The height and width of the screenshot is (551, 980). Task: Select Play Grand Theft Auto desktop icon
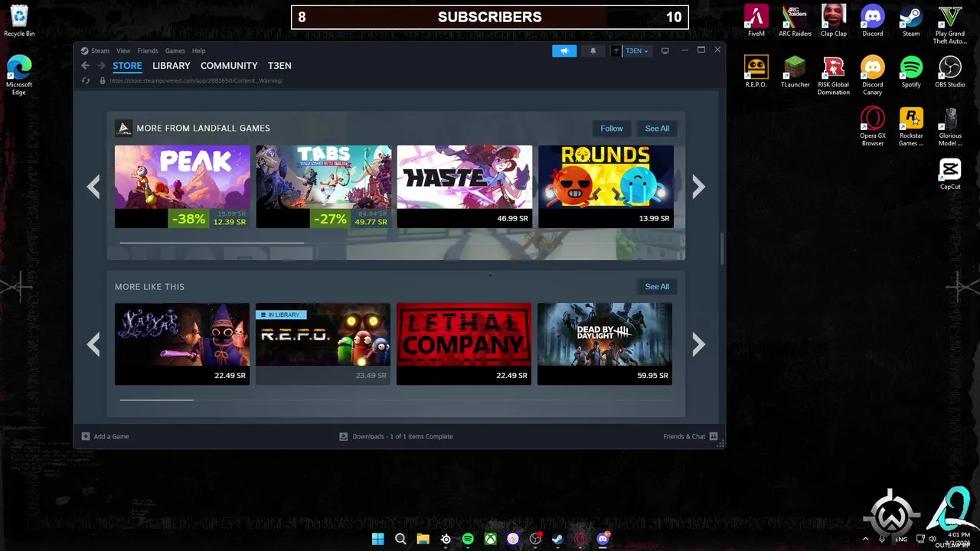pyautogui.click(x=950, y=25)
